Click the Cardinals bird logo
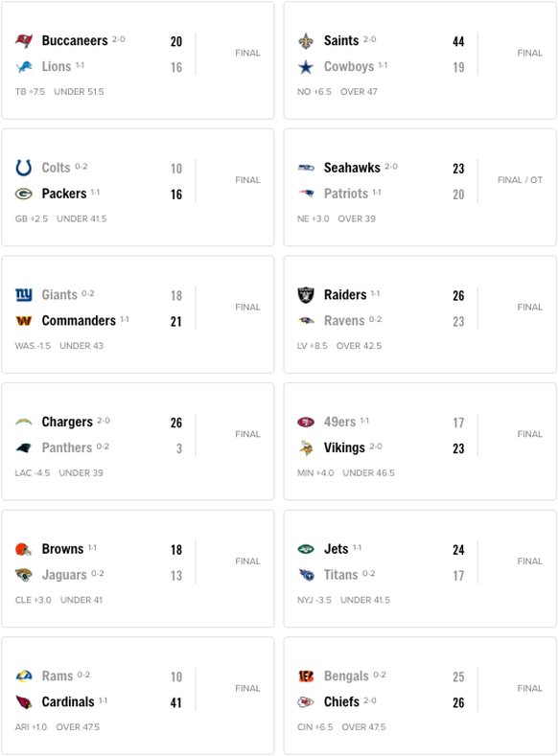 [24, 702]
